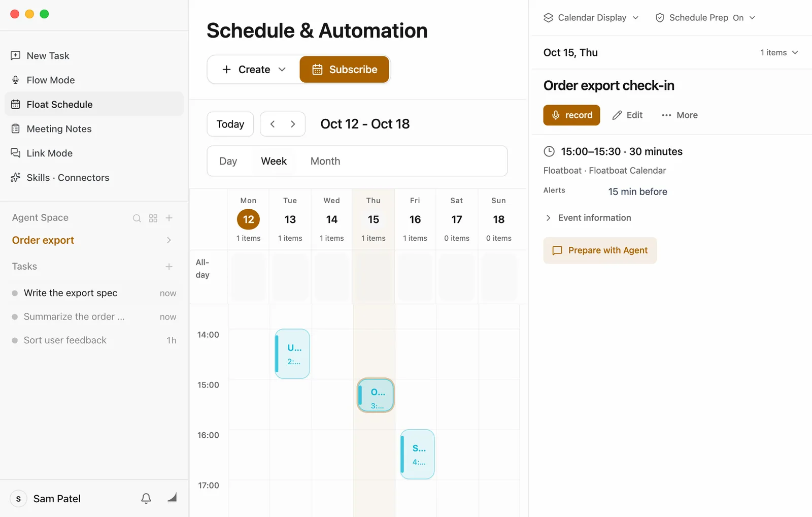This screenshot has width=812, height=517.
Task: Click the triangle icon next to the bell
Action: pyautogui.click(x=172, y=498)
